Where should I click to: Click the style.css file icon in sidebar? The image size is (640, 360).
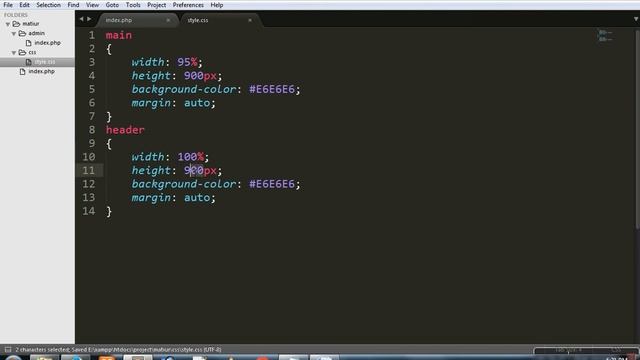point(29,62)
